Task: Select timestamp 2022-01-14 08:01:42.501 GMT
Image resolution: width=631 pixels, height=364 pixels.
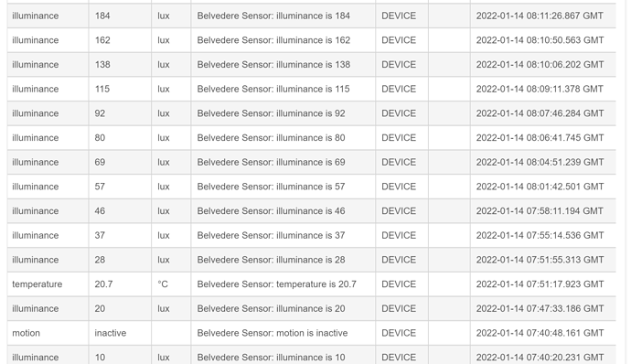Action: 540,187
